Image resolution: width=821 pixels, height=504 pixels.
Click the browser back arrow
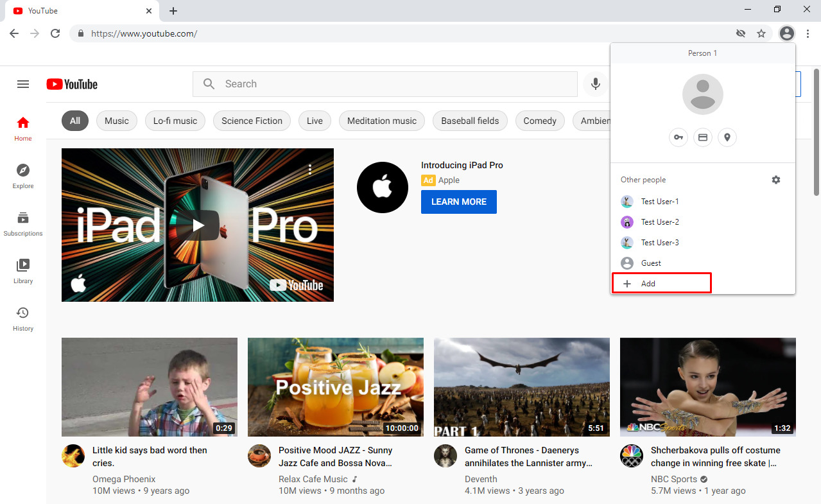14,33
